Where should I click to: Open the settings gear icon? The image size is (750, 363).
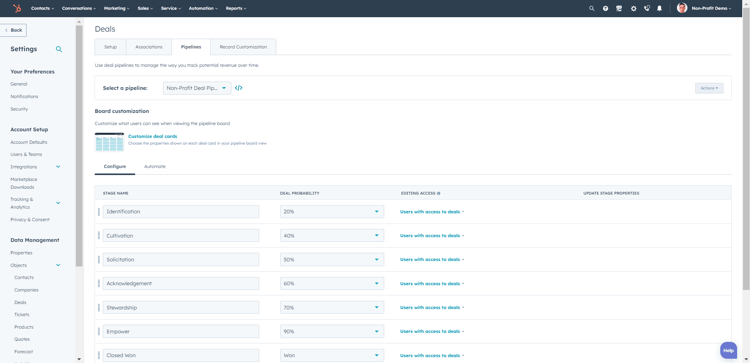click(x=633, y=8)
